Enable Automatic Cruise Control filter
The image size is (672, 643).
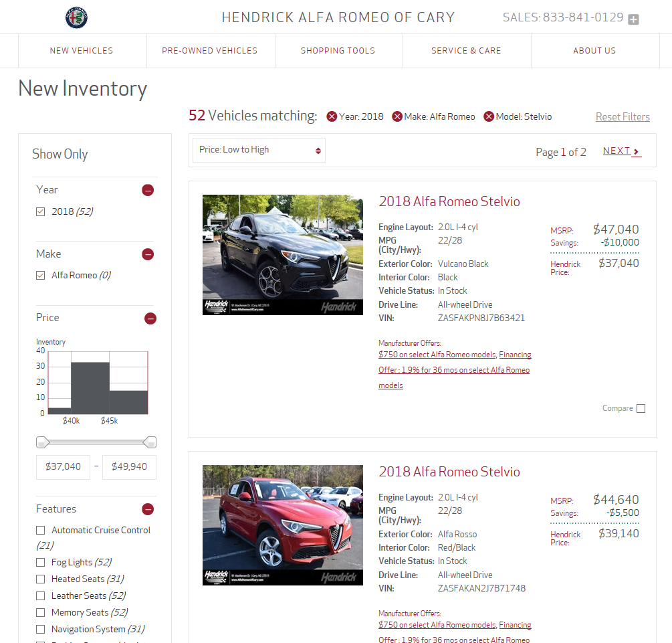point(40,531)
